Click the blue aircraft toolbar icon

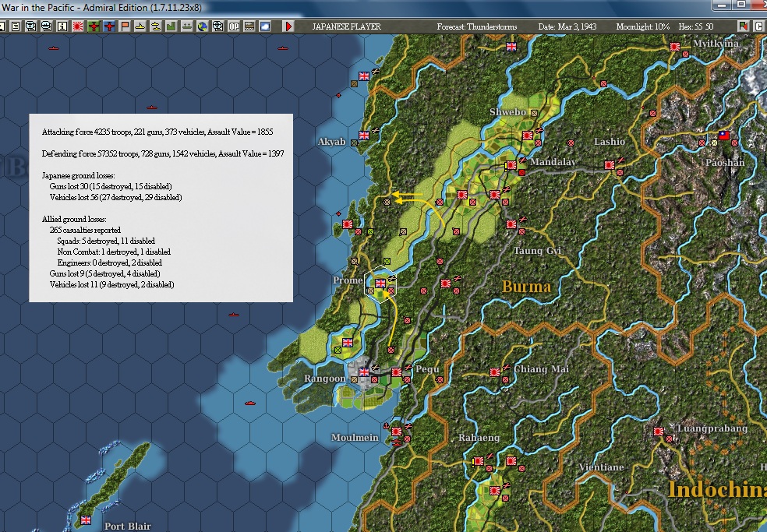pos(108,26)
